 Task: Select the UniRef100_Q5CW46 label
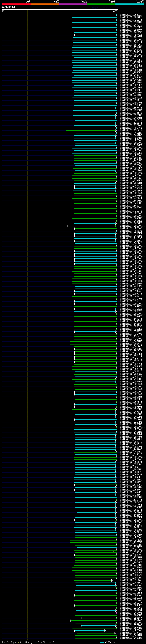(131, 600)
